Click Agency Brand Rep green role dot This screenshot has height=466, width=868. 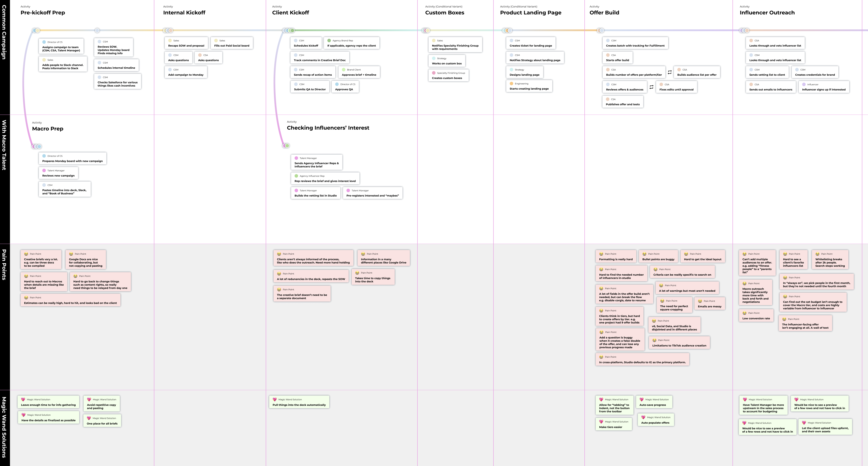329,41
